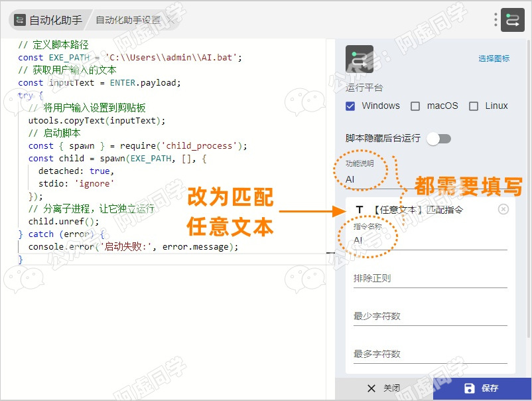Screen dimensions: 532x401
Task: Click the comment line 定义脚本路径
Action: [53, 45]
